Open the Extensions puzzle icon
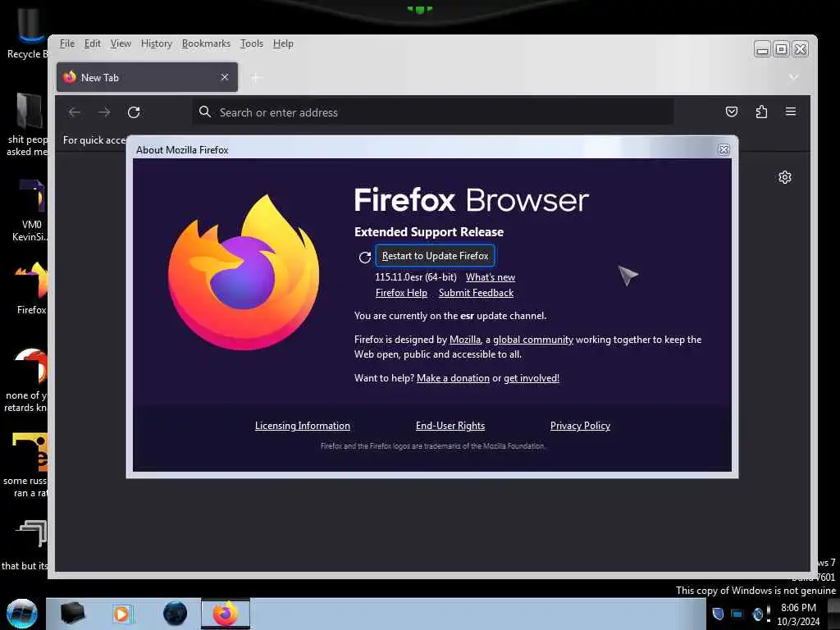840x630 pixels. 761,112
